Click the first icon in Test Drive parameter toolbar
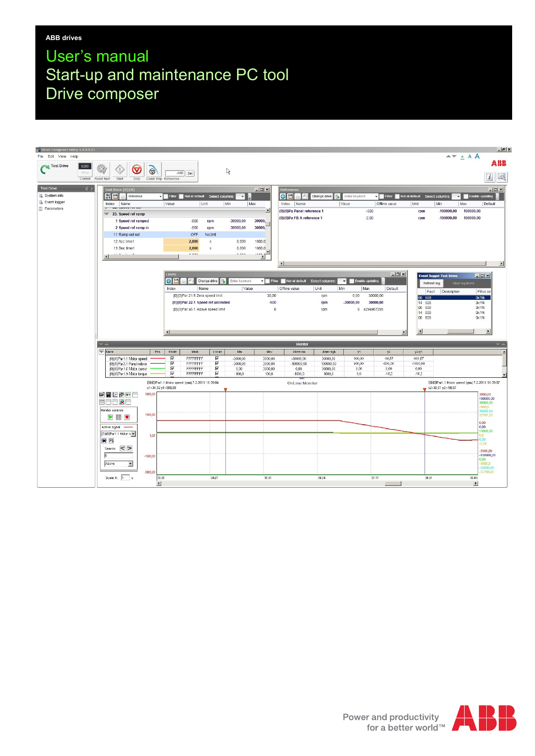Screen dimensions: 535x756 (108, 196)
